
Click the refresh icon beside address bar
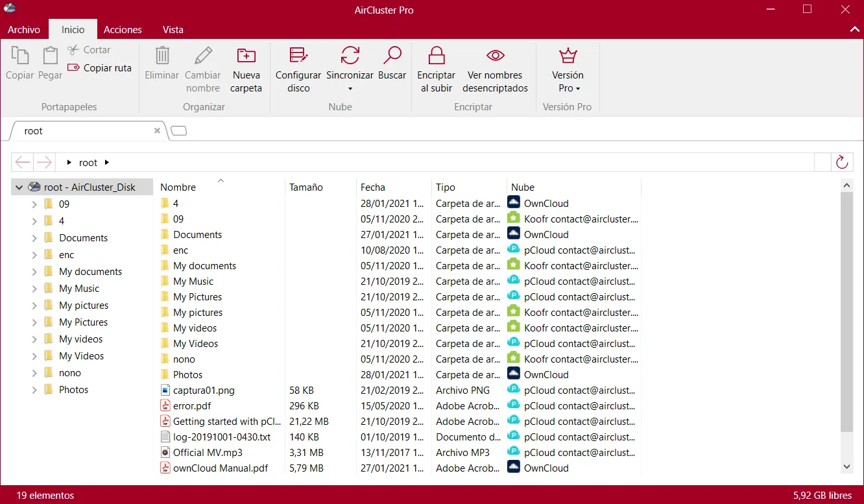point(842,162)
